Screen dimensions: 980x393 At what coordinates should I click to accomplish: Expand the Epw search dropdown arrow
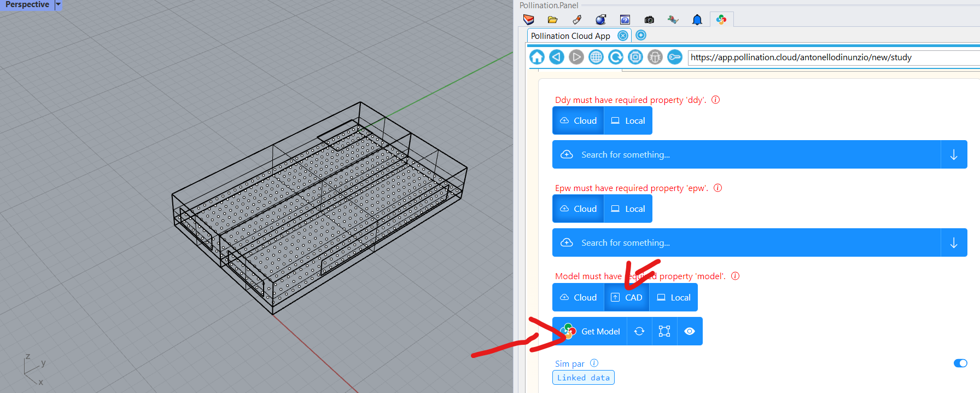(954, 243)
